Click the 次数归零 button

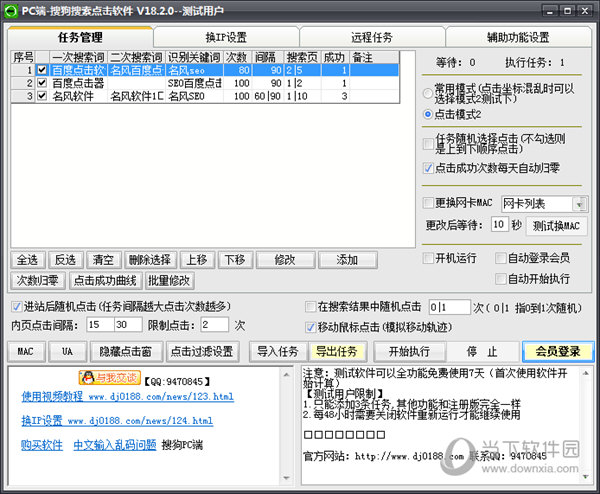pyautogui.click(x=38, y=280)
